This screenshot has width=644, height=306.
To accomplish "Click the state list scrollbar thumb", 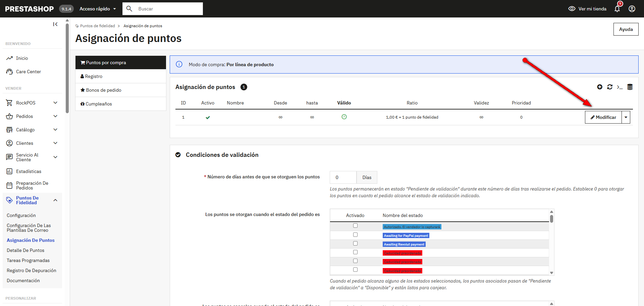I will pyautogui.click(x=551, y=219).
